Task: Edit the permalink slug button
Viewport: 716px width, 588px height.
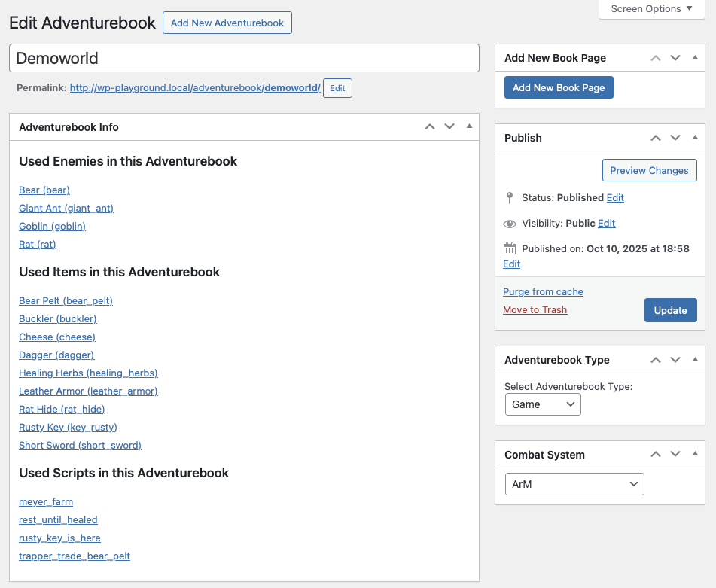Action: click(x=337, y=88)
